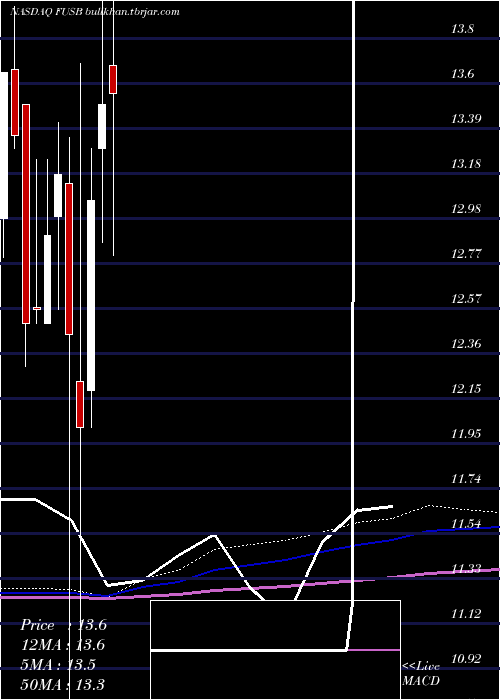Click the 11.33 price axis label

(x=465, y=568)
